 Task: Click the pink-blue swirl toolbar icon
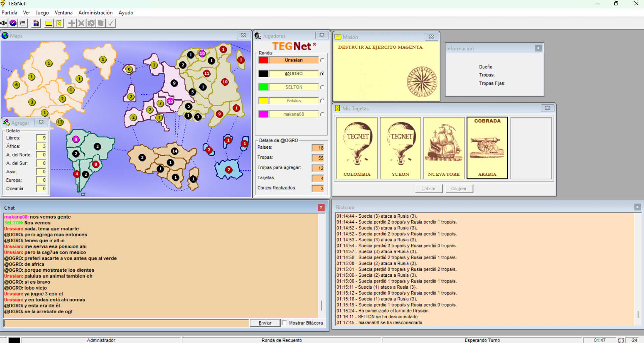13,23
